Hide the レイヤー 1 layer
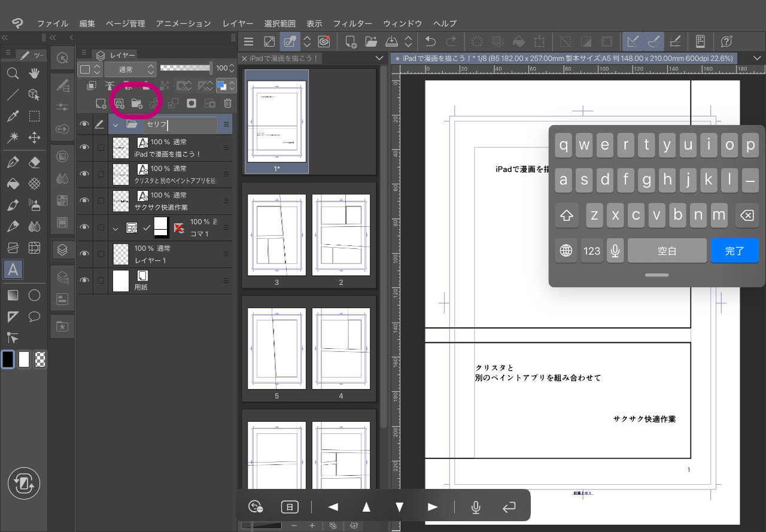Image resolution: width=766 pixels, height=532 pixels. 84,254
